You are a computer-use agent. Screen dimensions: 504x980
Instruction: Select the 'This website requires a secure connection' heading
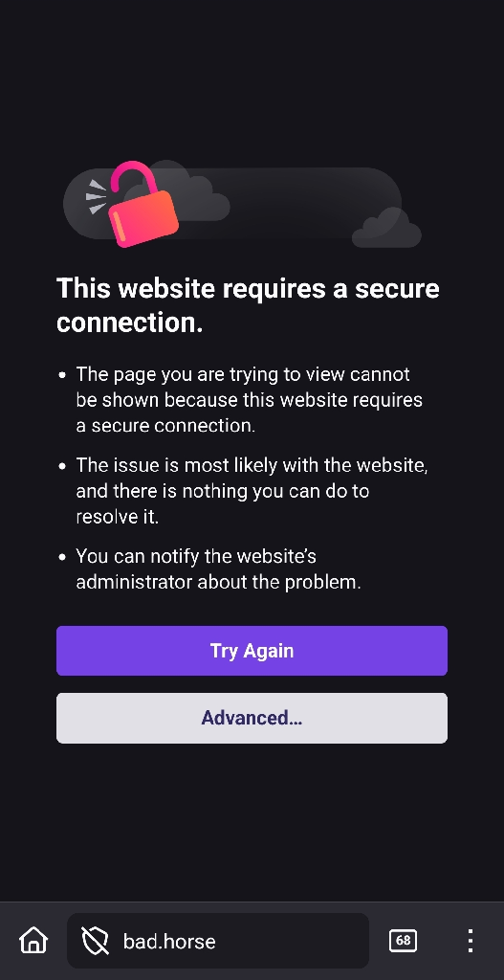(248, 305)
